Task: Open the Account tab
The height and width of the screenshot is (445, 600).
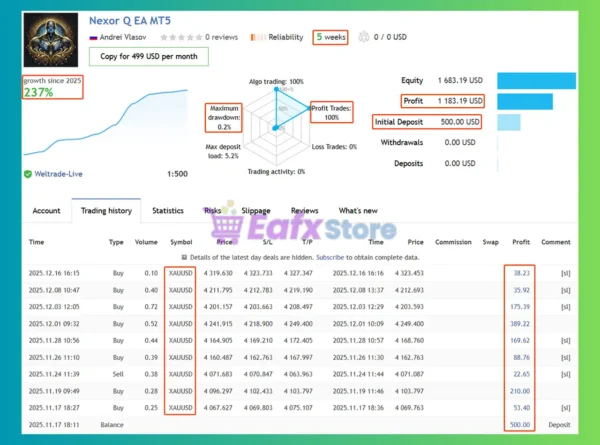Action: [x=46, y=211]
